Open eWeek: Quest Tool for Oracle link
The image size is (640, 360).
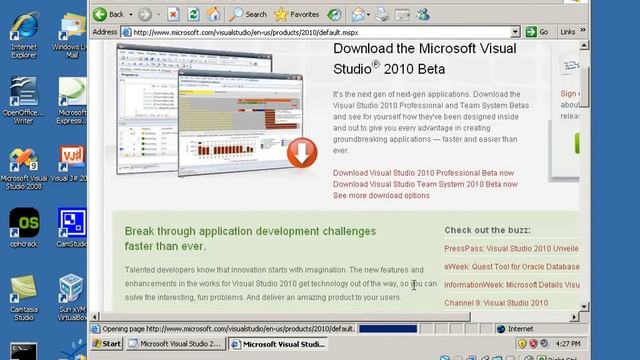point(511,267)
